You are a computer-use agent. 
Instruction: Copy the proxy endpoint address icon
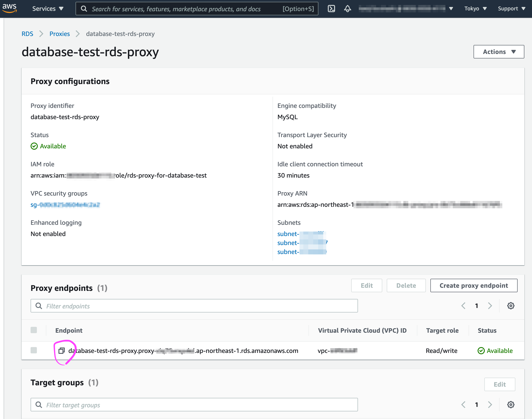click(62, 351)
